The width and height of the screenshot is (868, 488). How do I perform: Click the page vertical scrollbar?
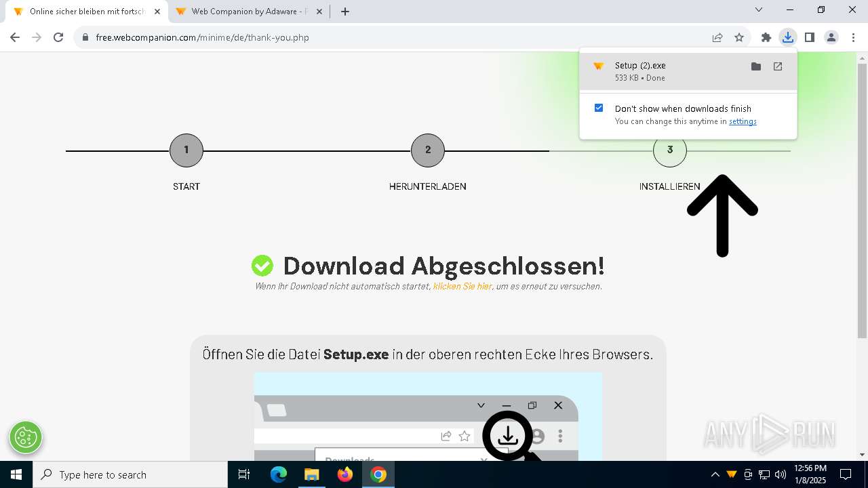862,201
